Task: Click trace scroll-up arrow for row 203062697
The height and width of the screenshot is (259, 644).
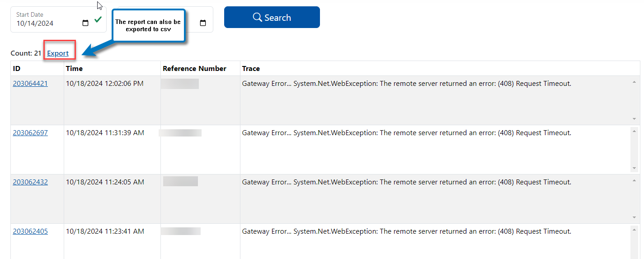Action: tap(635, 131)
